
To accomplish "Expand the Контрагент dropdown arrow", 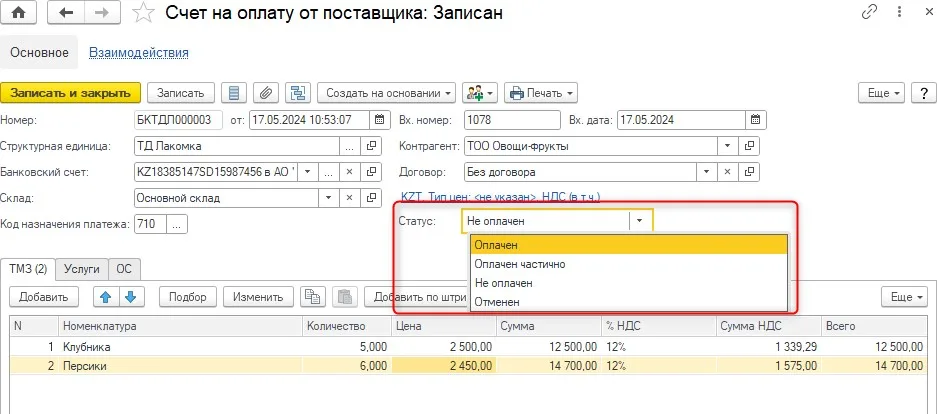I will (x=727, y=146).
